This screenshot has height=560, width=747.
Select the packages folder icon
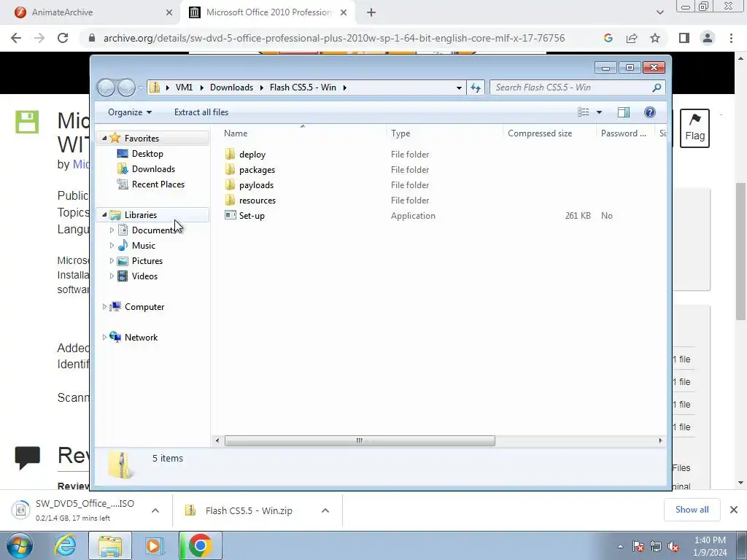[x=230, y=169]
